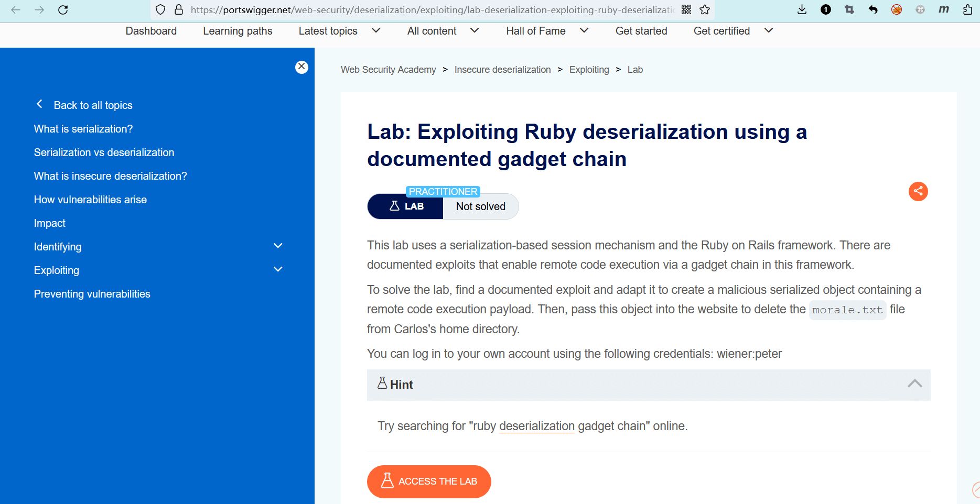Click the orange share icon
The height and width of the screenshot is (504, 980).
tap(918, 191)
